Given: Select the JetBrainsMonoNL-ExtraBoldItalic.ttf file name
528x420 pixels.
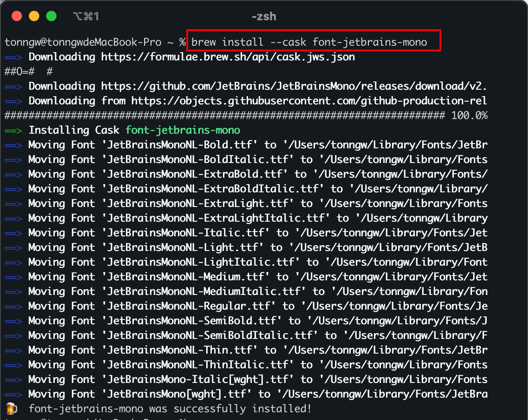Looking at the screenshot, I should 213,189.
